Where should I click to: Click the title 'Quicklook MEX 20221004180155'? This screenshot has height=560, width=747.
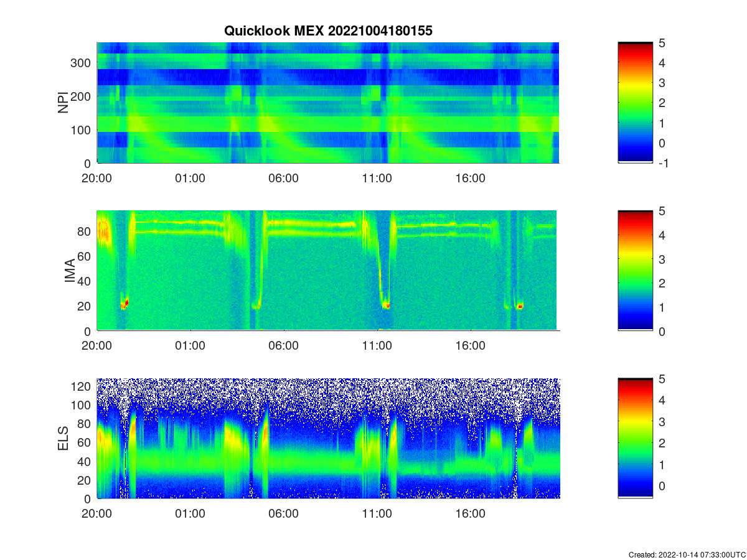pos(328,30)
